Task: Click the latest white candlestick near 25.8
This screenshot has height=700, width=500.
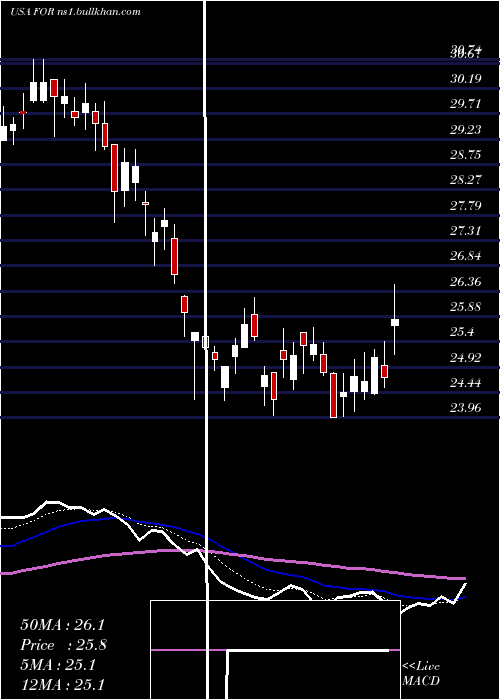Action: tap(395, 320)
